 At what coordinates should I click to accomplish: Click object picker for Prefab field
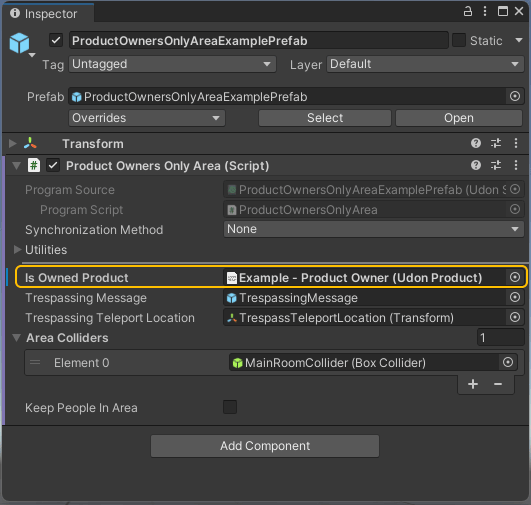[515, 96]
